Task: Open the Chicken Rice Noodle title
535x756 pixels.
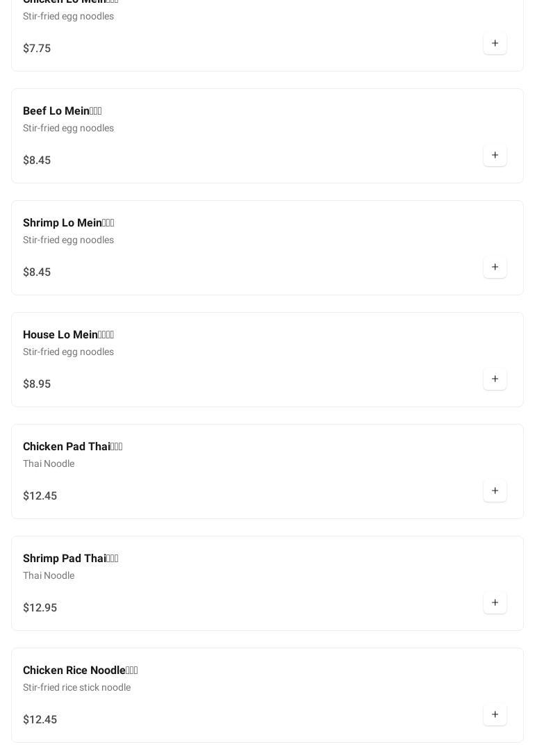Action: [81, 670]
